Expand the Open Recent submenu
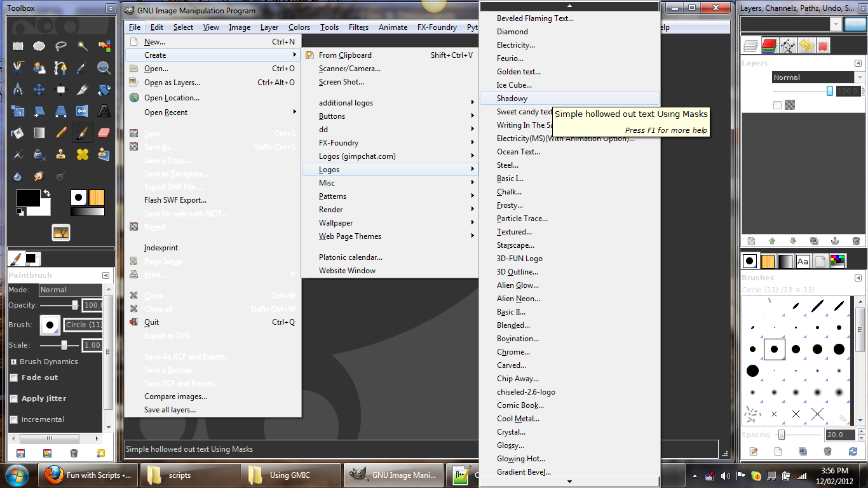 [x=213, y=112]
